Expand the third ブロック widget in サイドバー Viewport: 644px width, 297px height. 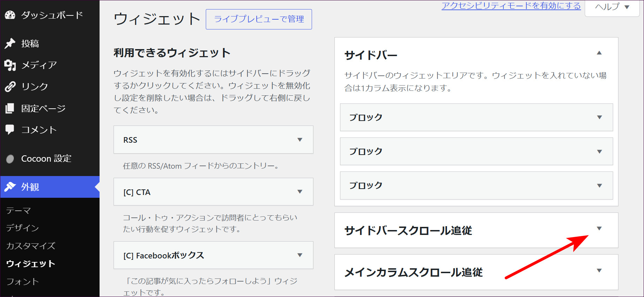point(599,185)
